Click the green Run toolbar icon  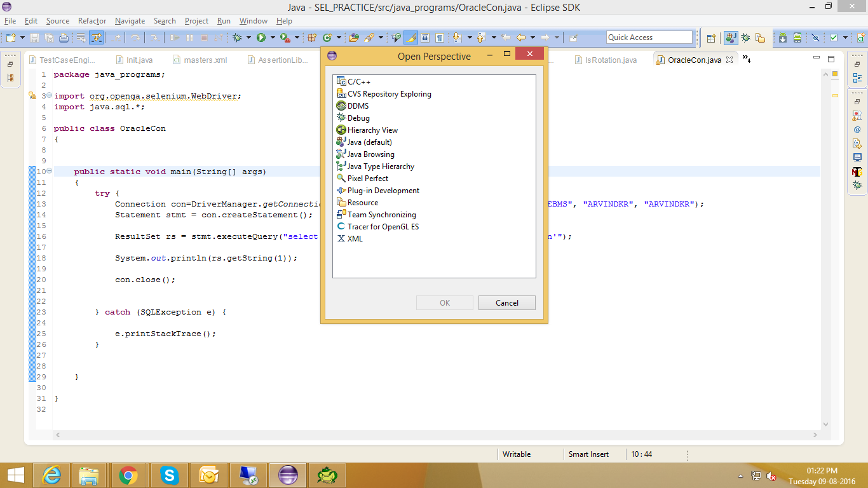261,37
